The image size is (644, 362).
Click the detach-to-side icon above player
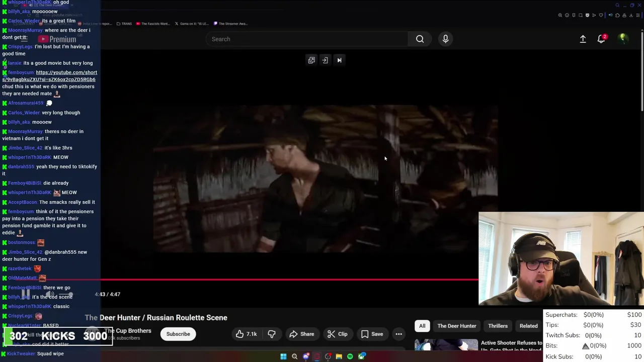click(325, 60)
